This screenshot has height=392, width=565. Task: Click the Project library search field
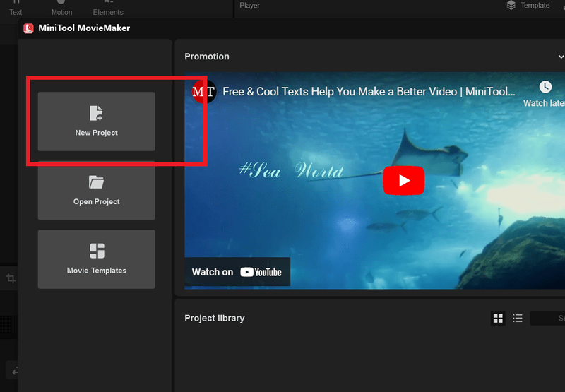coord(547,318)
